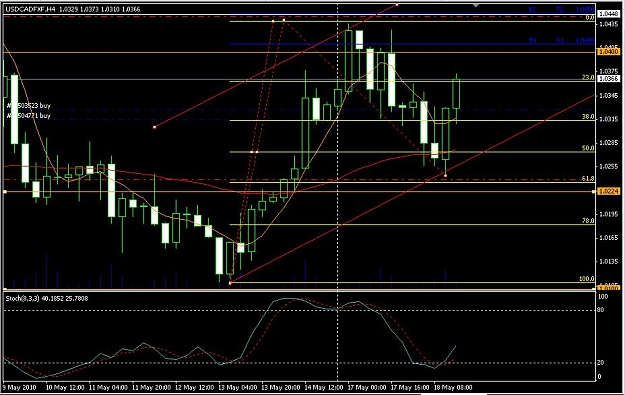Click the 11 May 20:00 time label

tap(151, 387)
